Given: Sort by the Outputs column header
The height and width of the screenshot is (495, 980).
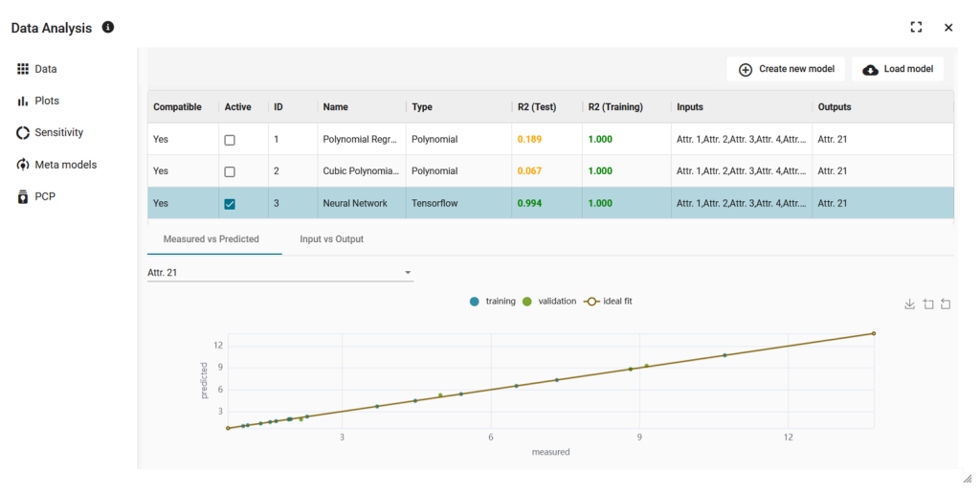Looking at the screenshot, I should pos(835,107).
